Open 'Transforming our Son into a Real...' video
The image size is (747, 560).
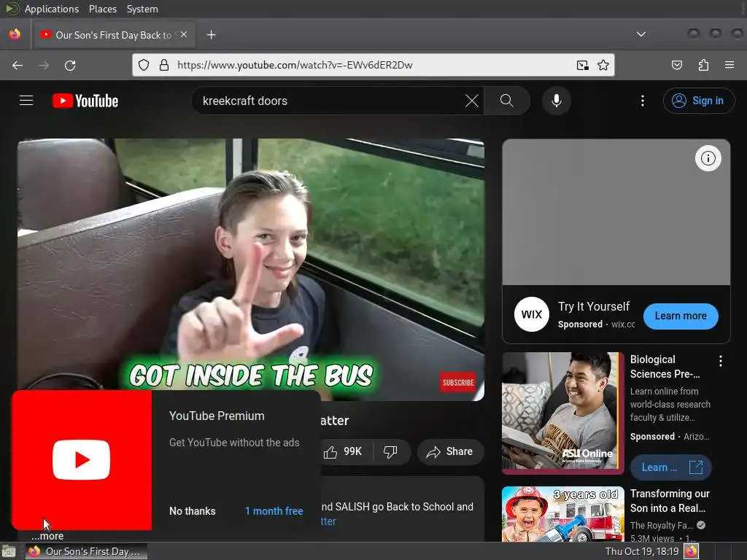tap(670, 500)
